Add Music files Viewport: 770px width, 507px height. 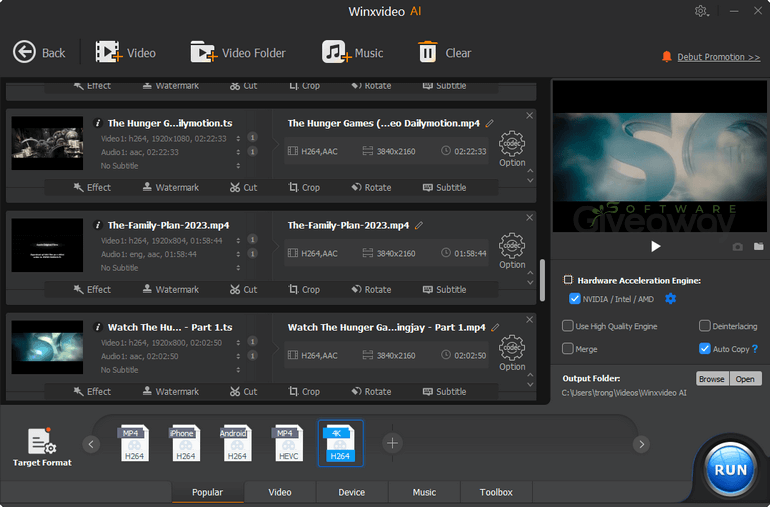tap(353, 53)
